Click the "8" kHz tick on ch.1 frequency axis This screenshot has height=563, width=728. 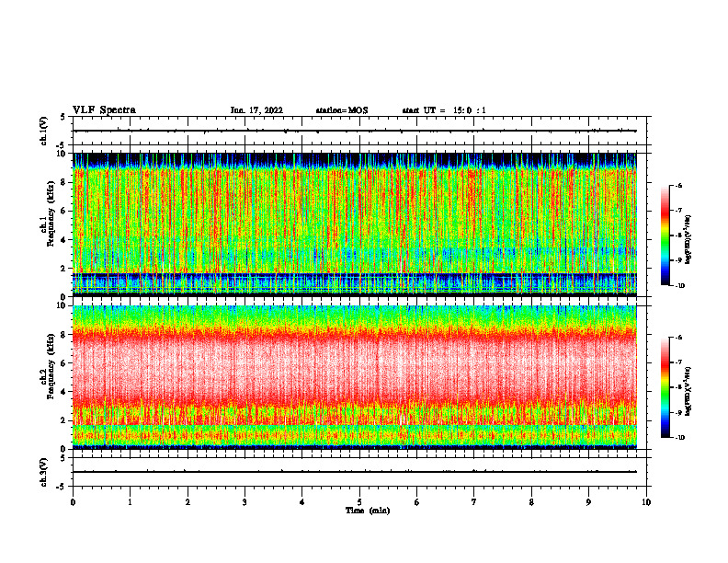64,182
